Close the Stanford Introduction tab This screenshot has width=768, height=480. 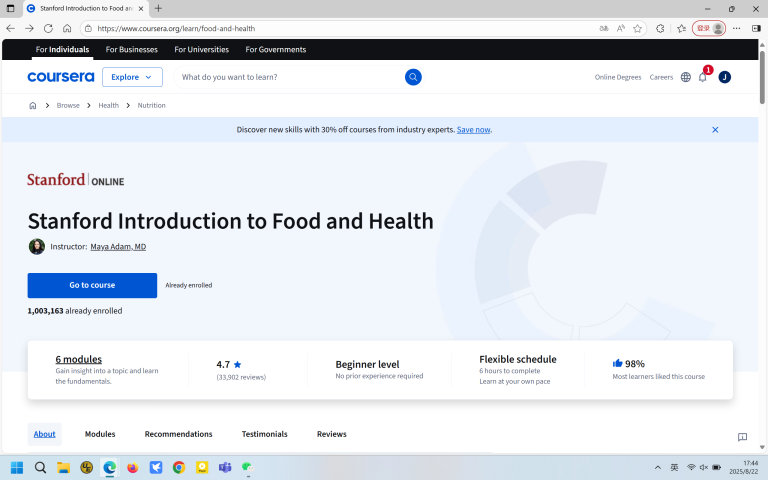[x=141, y=8]
